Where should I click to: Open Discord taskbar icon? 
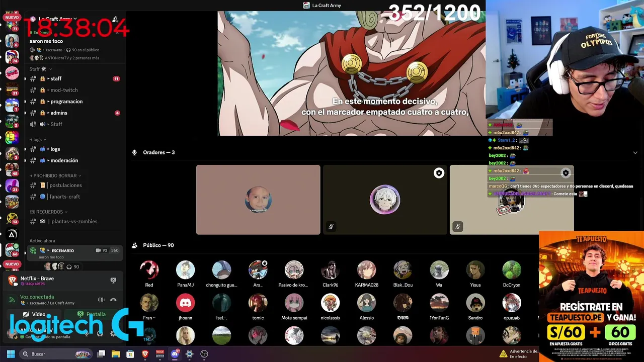(175, 354)
